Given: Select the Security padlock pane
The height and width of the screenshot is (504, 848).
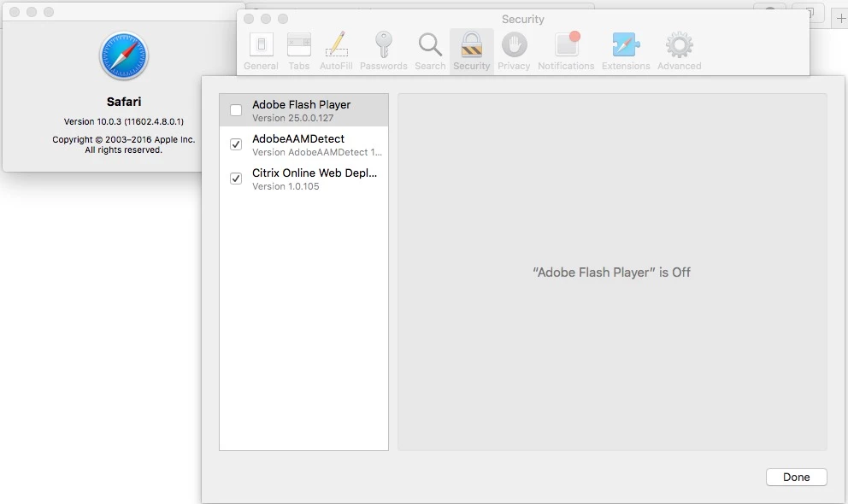Looking at the screenshot, I should pyautogui.click(x=472, y=51).
